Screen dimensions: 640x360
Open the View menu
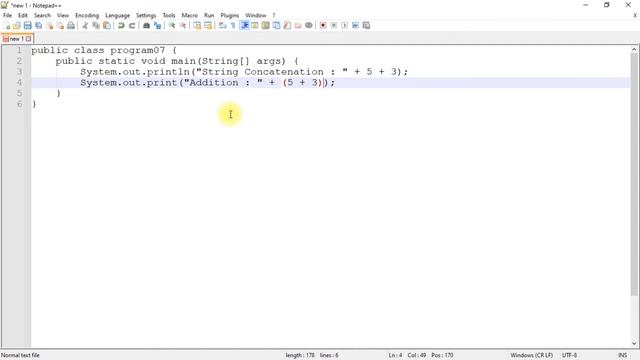63,16
